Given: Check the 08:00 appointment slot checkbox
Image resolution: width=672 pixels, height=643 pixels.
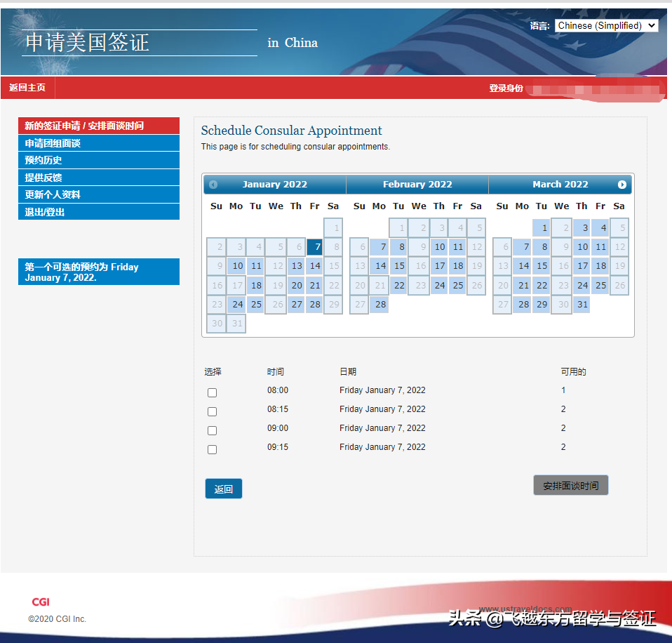Looking at the screenshot, I should click(x=212, y=392).
